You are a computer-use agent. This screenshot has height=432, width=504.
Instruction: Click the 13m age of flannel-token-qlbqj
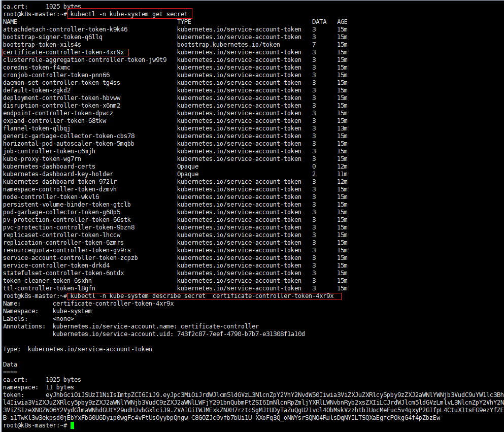[x=342, y=128]
